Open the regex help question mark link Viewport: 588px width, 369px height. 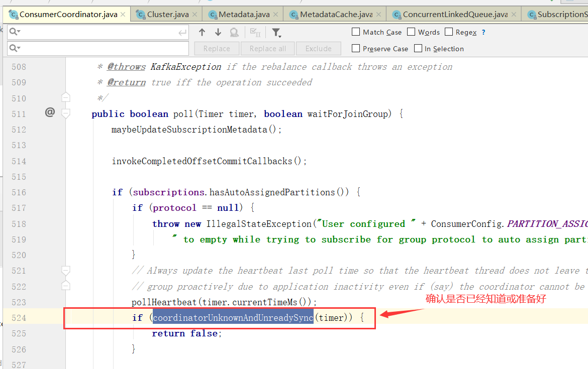pyautogui.click(x=483, y=32)
